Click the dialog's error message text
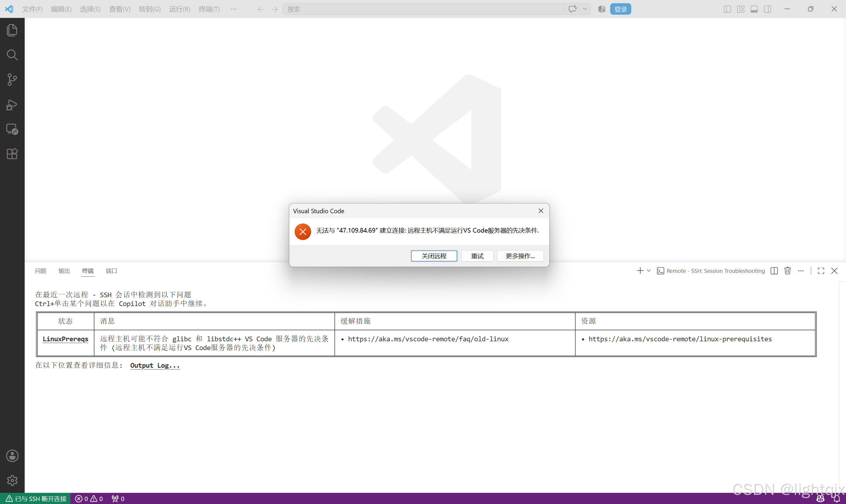Viewport: 846px width, 504px height. pyautogui.click(x=428, y=231)
